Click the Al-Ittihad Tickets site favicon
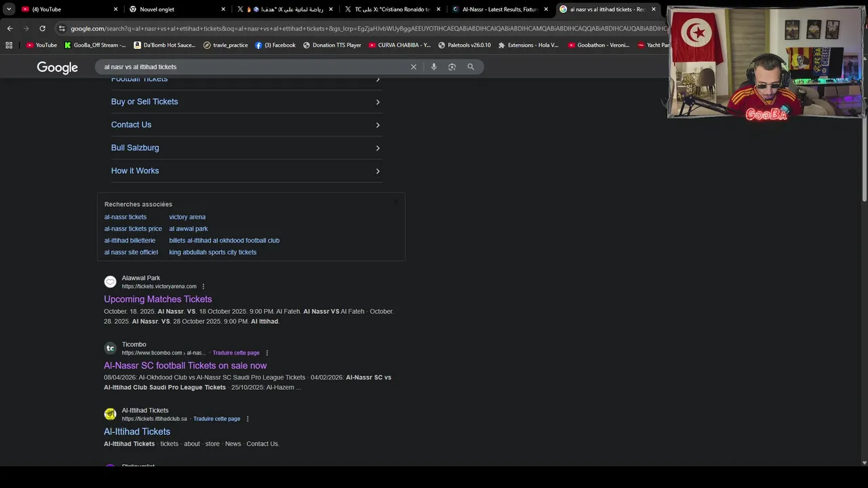Screen dimensions: 868x488 tap(110, 414)
